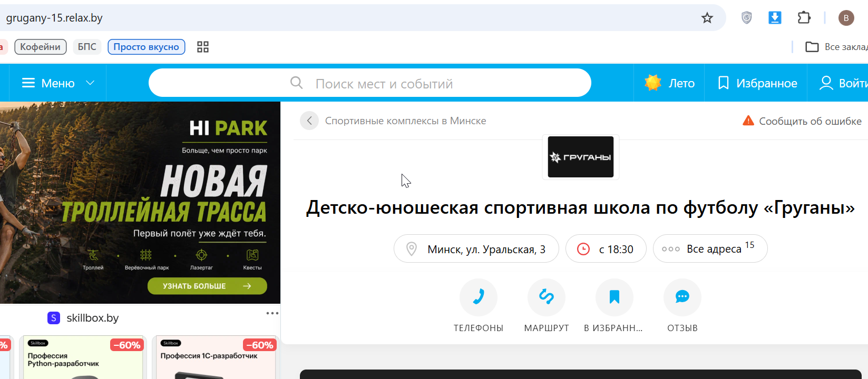Add to favorites with bookmark icon
The image size is (868, 379).
click(615, 297)
